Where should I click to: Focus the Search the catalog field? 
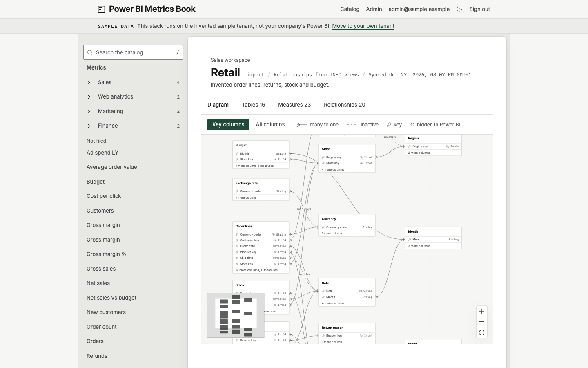(x=133, y=52)
